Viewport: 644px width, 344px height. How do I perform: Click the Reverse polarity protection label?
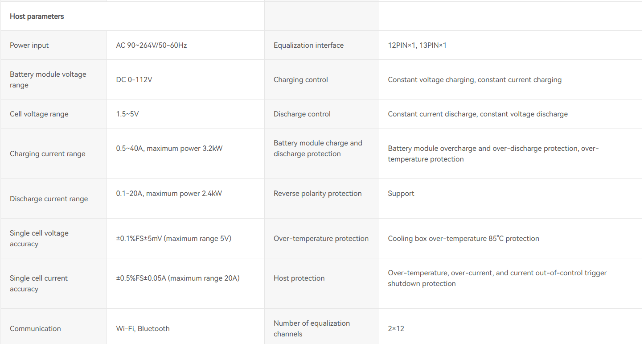pyautogui.click(x=318, y=193)
